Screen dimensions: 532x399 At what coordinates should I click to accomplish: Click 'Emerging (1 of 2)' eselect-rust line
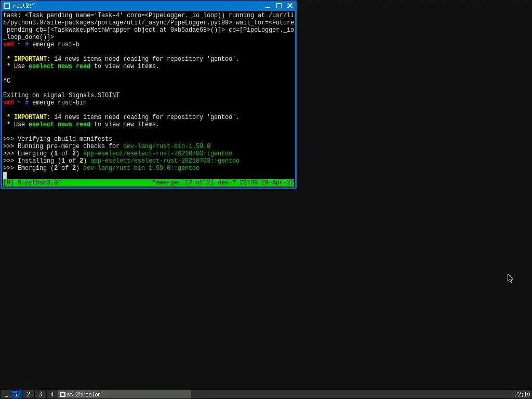(x=118, y=153)
